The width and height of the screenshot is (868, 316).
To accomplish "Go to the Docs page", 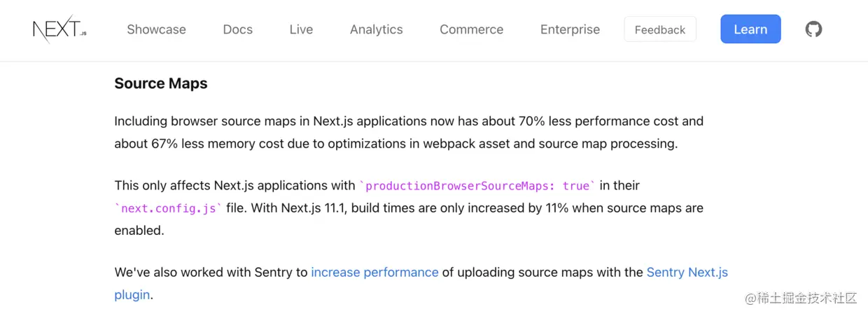I will point(237,29).
